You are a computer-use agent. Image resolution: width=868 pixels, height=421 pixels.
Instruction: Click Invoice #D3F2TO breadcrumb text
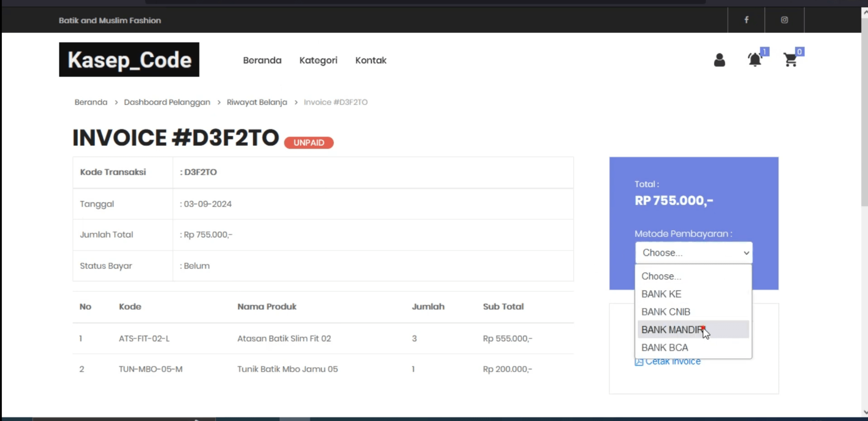(336, 102)
